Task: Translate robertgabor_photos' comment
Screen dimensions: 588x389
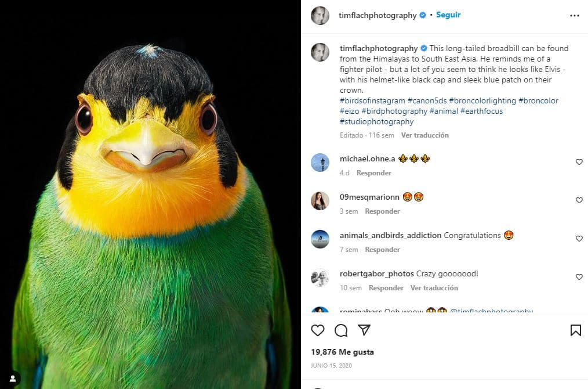Action: point(434,288)
